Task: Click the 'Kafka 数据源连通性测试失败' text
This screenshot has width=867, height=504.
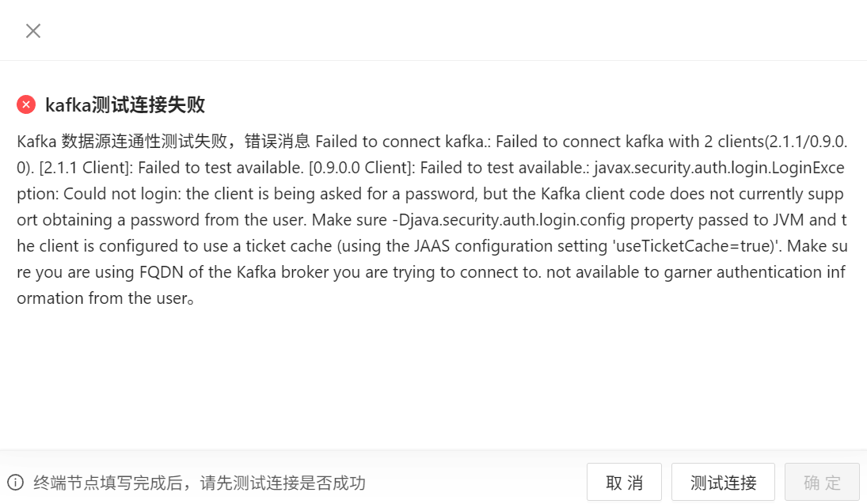Action: coord(122,142)
